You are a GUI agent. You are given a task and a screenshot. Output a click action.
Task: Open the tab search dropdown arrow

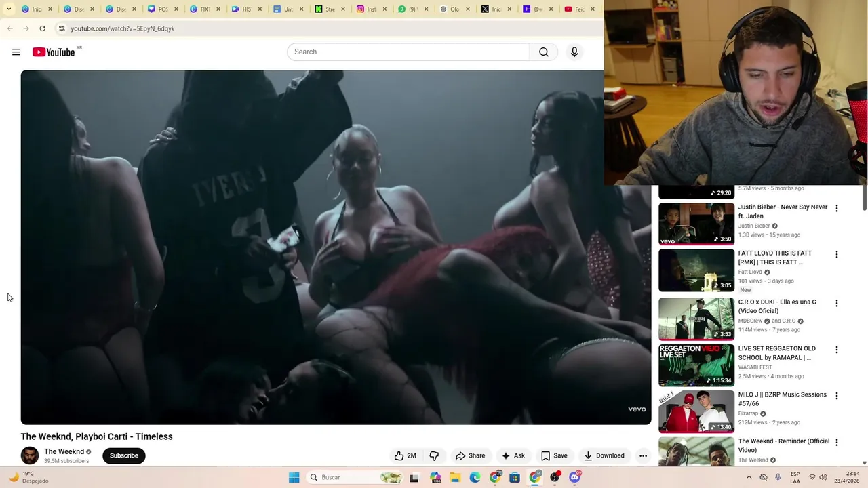(9, 9)
